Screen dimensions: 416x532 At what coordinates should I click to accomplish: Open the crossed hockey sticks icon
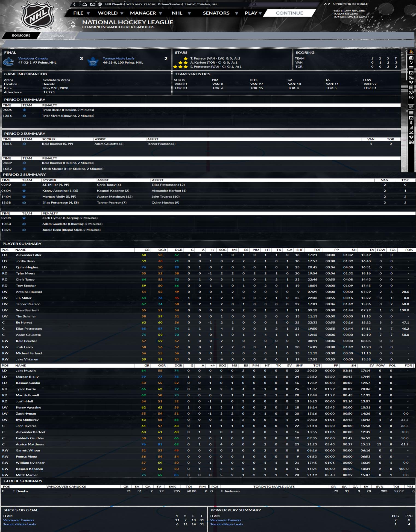[x=411, y=132]
